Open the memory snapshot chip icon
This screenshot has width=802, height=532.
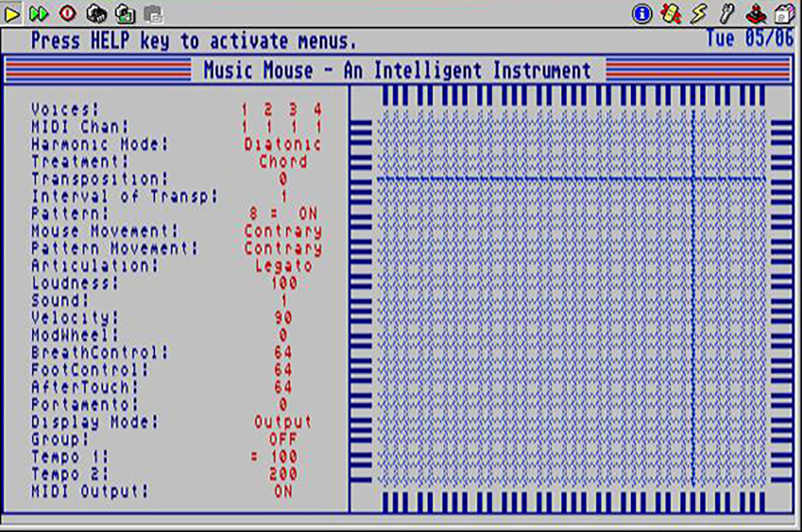(96, 13)
